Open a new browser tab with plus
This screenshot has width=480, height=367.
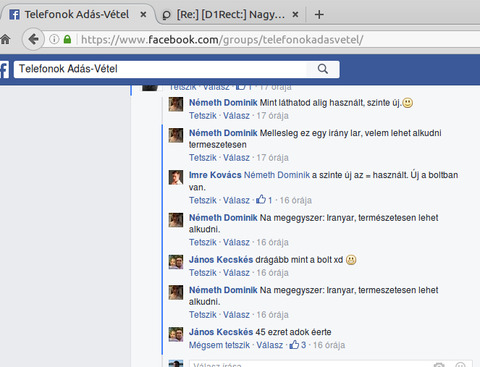[319, 14]
